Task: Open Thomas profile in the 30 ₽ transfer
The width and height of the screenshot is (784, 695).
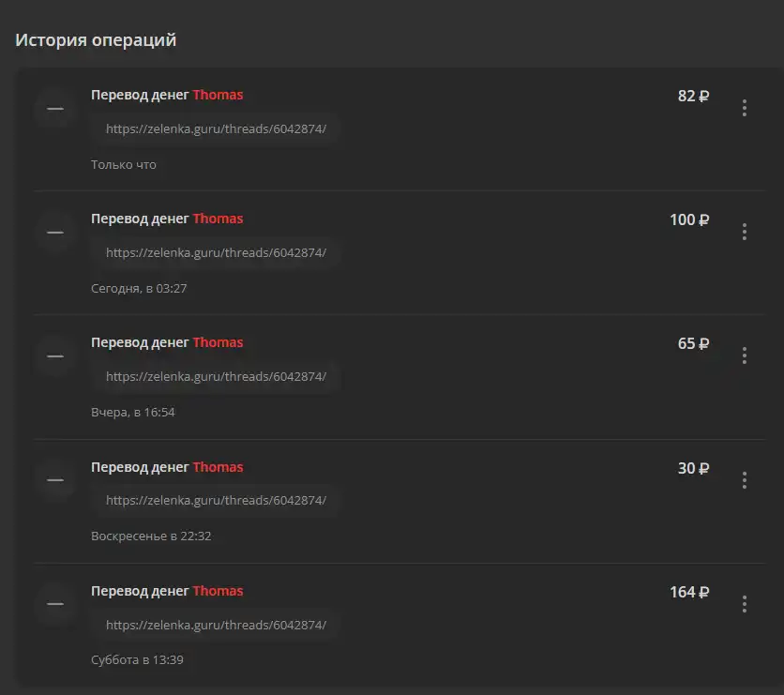Action: tap(218, 467)
